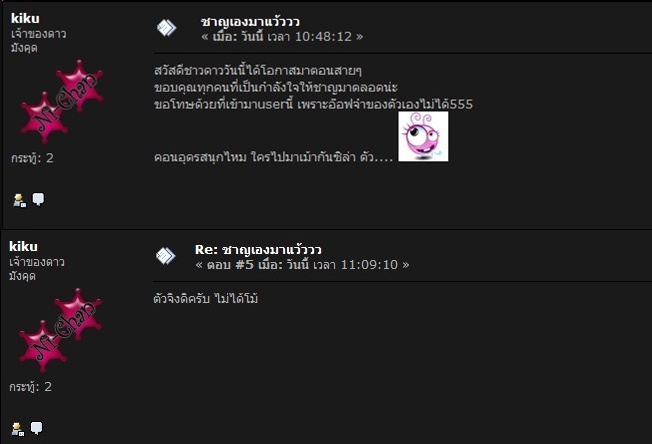
Task: Open kiku's profile from the first post
Action: (25, 18)
